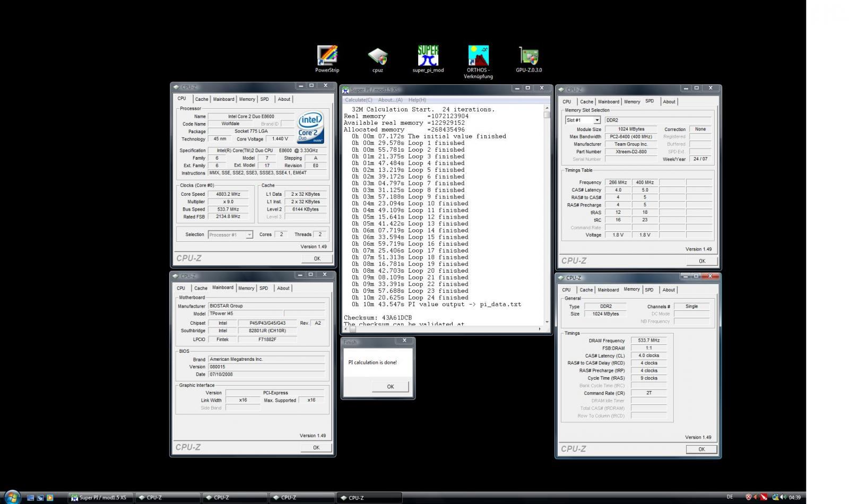Viewport: 849px width, 504px height.
Task: Click the Rated FSB value 2134.8 MHz
Action: point(228,216)
